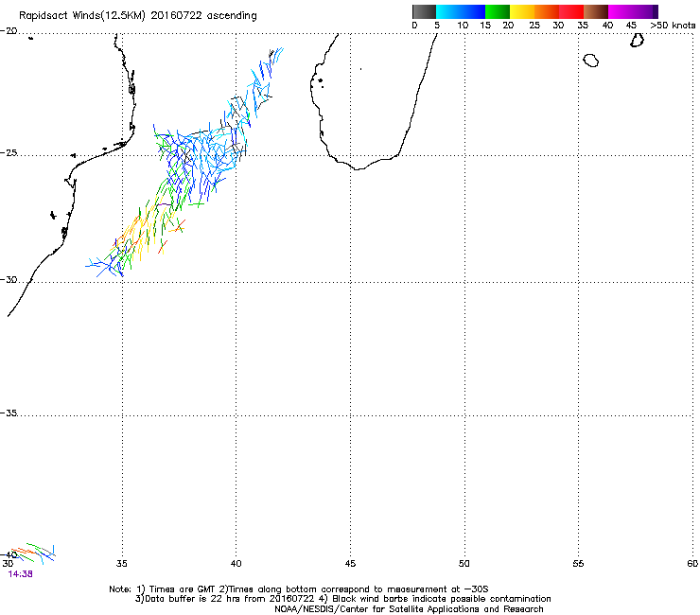Click legend value '30' under the color bar
700x615 pixels.
[558, 26]
